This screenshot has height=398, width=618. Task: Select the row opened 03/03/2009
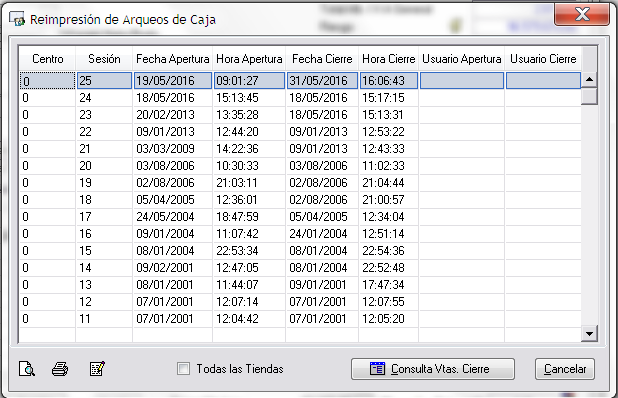[x=300, y=149]
